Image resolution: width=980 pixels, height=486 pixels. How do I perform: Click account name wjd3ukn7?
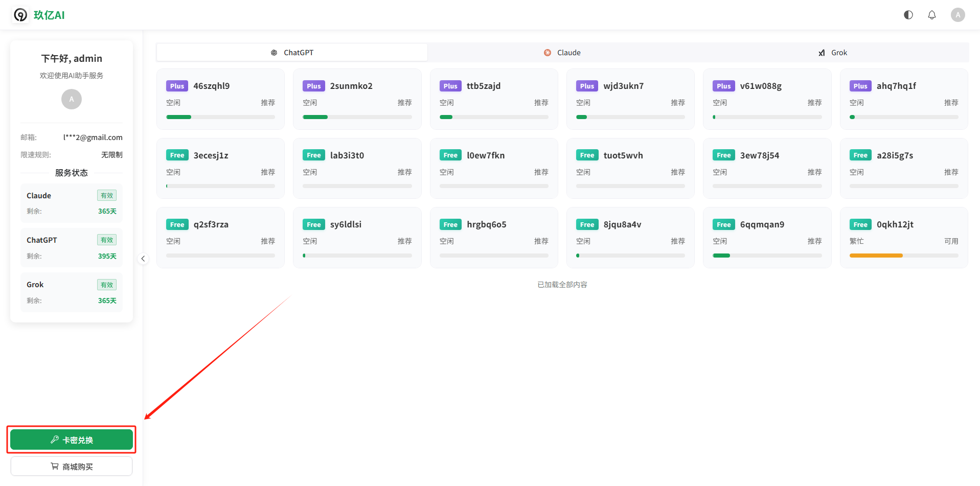624,86
